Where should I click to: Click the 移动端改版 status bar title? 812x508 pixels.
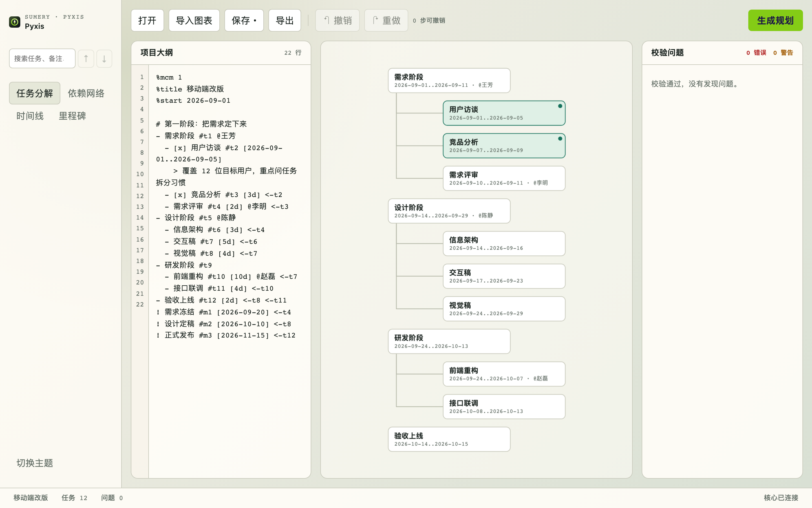[x=30, y=498]
